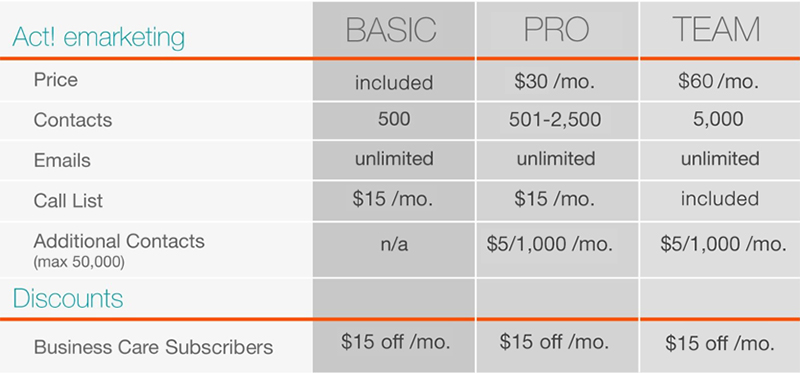Click the PRO price $30 /mo. cell

coord(554,82)
